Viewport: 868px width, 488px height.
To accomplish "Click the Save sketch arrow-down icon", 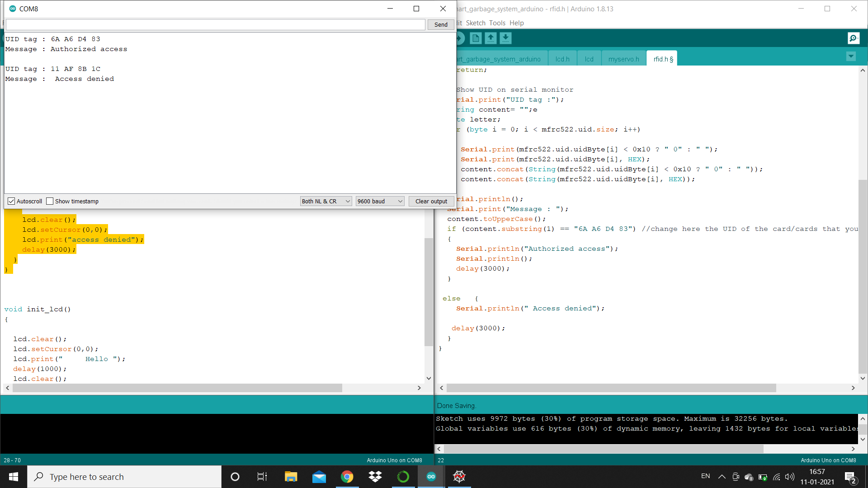I will (505, 38).
